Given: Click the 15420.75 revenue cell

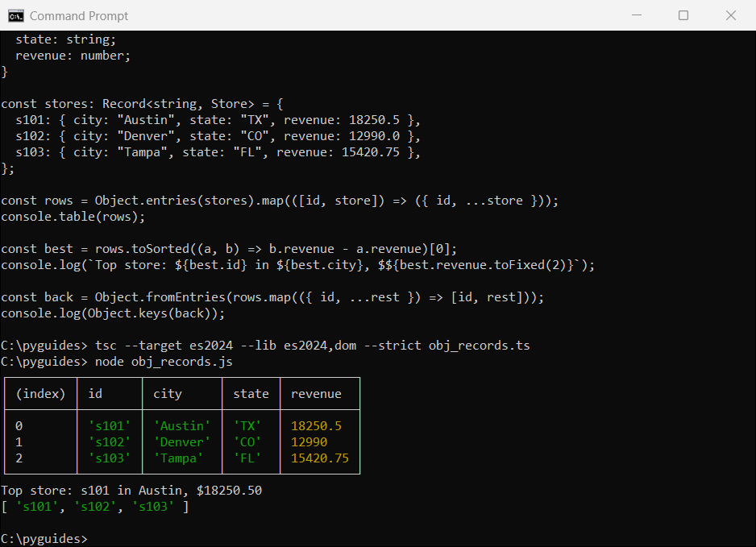Looking at the screenshot, I should 320,458.
